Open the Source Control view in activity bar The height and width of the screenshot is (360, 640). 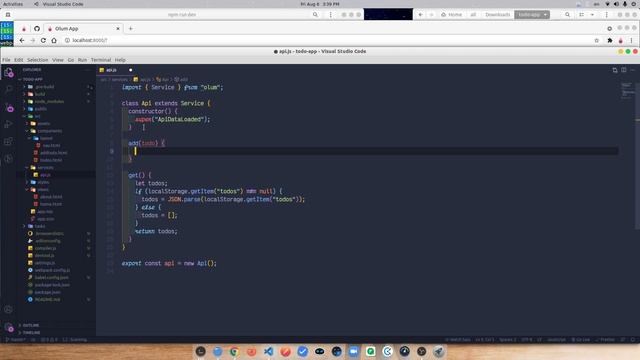(x=9, y=107)
